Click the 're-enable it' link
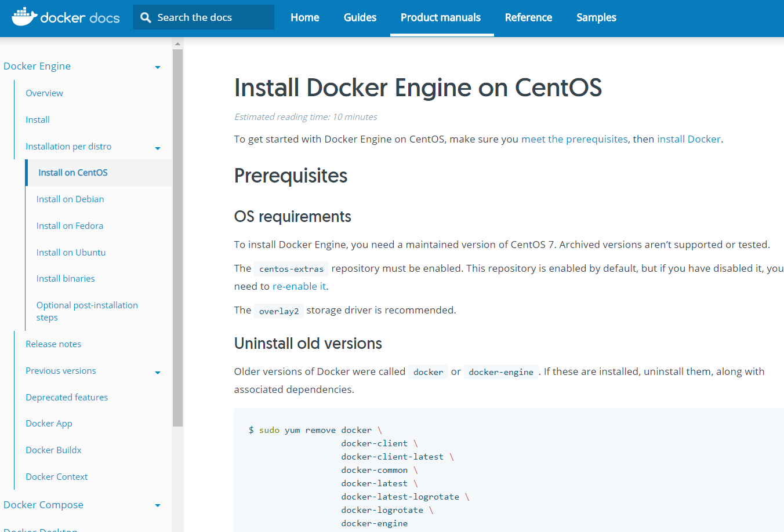 (299, 286)
